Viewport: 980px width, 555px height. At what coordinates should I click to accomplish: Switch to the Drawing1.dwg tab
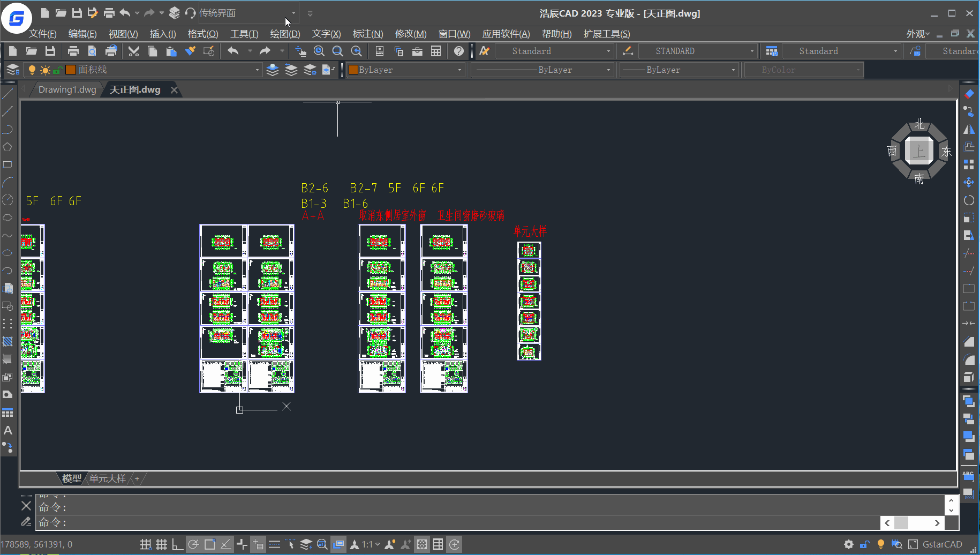67,90
